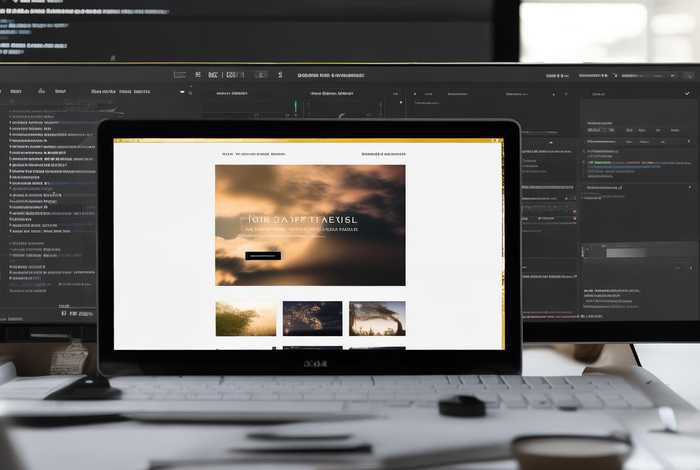Click the right navigation link in webpage header

[383, 155]
